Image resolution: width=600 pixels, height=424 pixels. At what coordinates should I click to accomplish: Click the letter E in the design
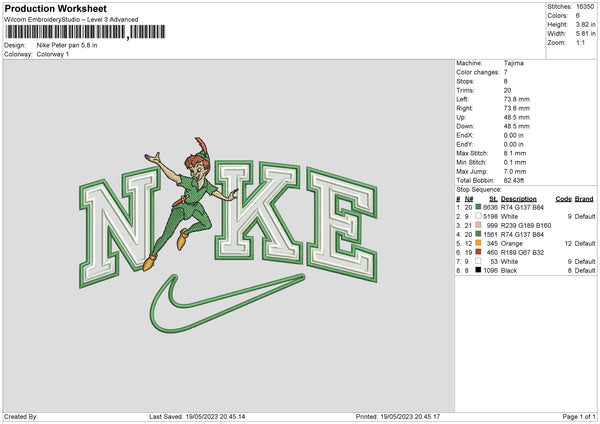[x=342, y=225]
